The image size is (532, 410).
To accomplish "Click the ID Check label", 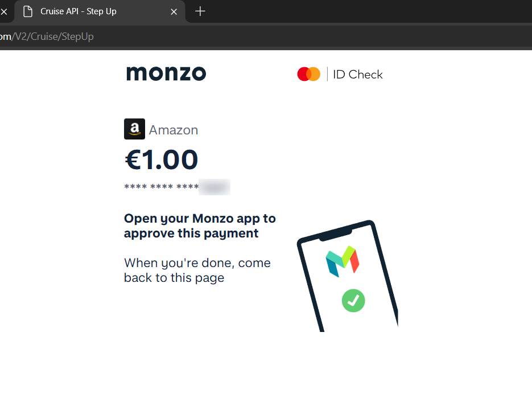I will (x=358, y=75).
